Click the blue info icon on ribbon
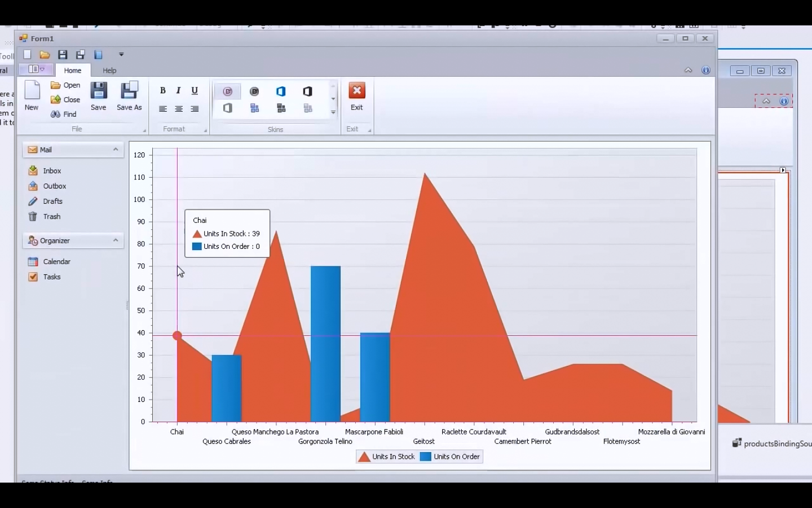 (706, 71)
